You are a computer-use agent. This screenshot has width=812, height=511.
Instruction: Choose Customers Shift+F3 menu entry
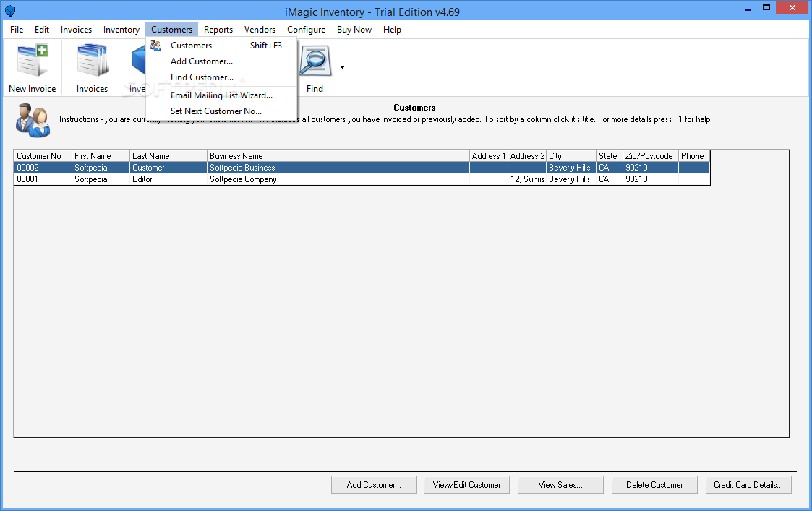(221, 46)
